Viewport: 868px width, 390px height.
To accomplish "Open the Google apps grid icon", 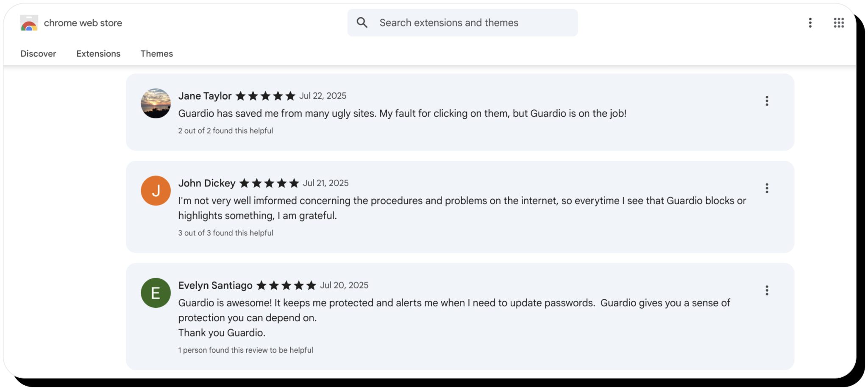I will 839,23.
